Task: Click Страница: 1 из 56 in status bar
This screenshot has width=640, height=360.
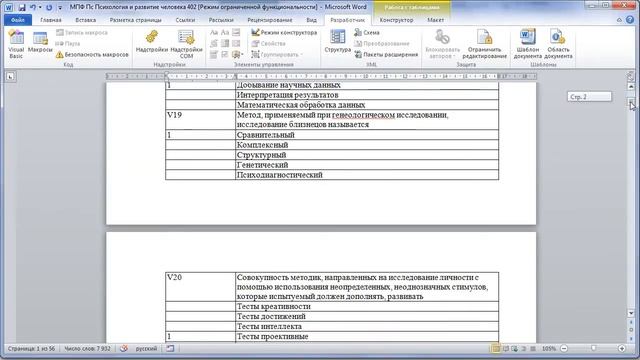Action: click(x=31, y=349)
